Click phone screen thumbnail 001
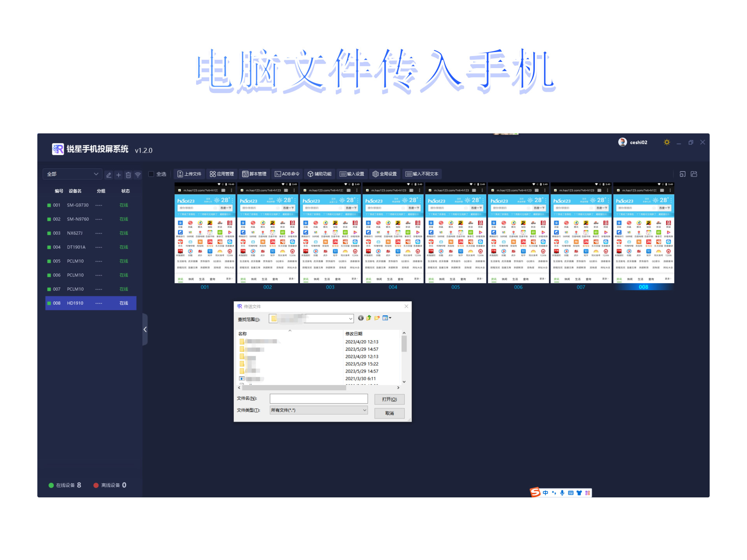747x560 pixels. click(205, 233)
